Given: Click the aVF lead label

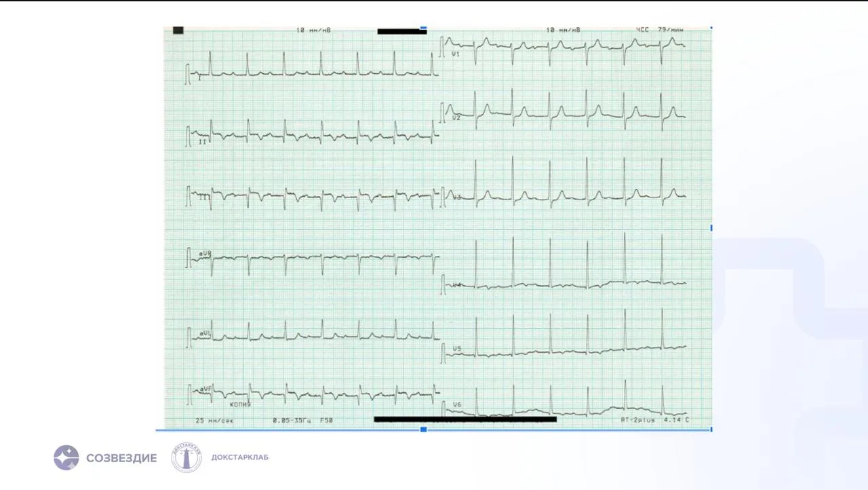Looking at the screenshot, I should click(205, 390).
